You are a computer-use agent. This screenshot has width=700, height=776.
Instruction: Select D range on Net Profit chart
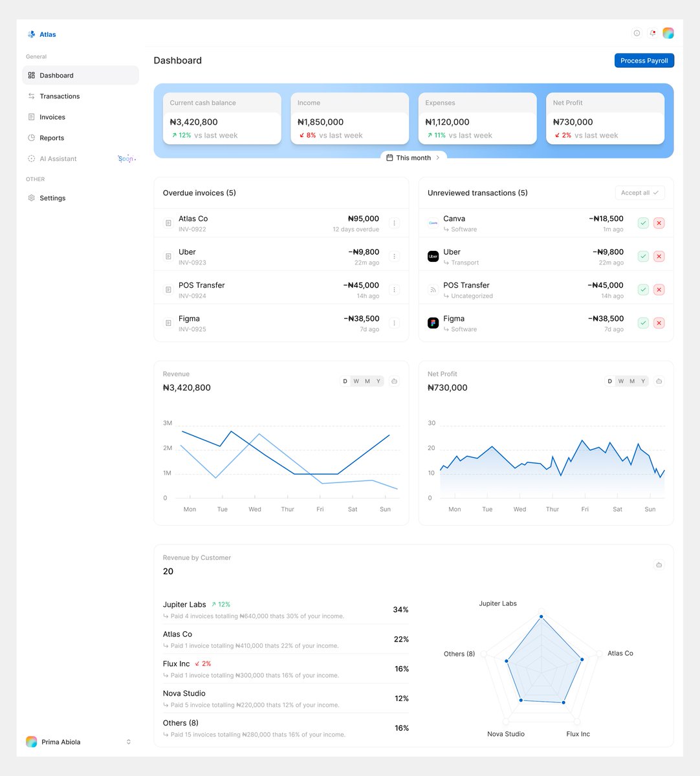tap(609, 381)
